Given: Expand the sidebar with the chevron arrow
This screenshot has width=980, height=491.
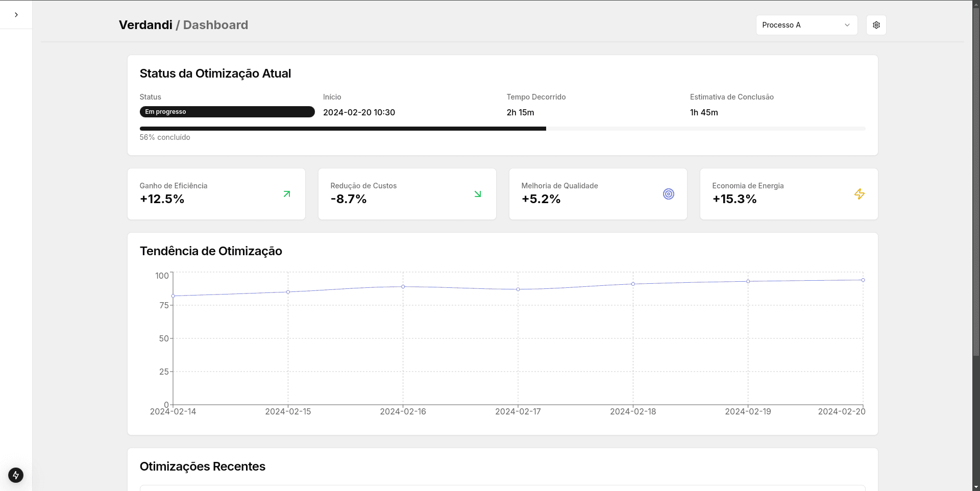Looking at the screenshot, I should pyautogui.click(x=16, y=15).
